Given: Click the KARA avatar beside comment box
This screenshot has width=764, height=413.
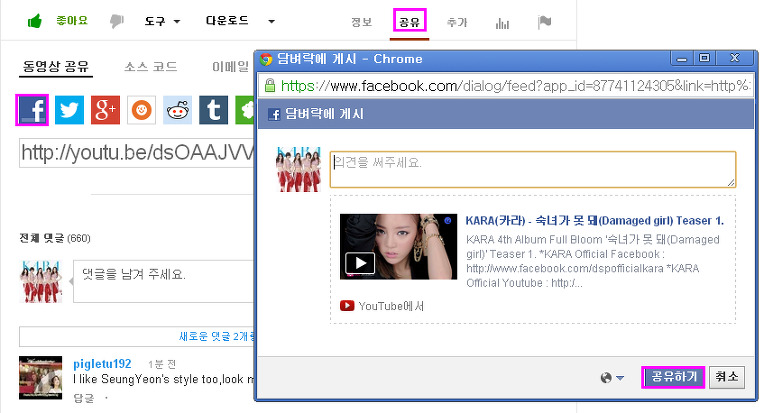Looking at the screenshot, I should pyautogui.click(x=41, y=282).
